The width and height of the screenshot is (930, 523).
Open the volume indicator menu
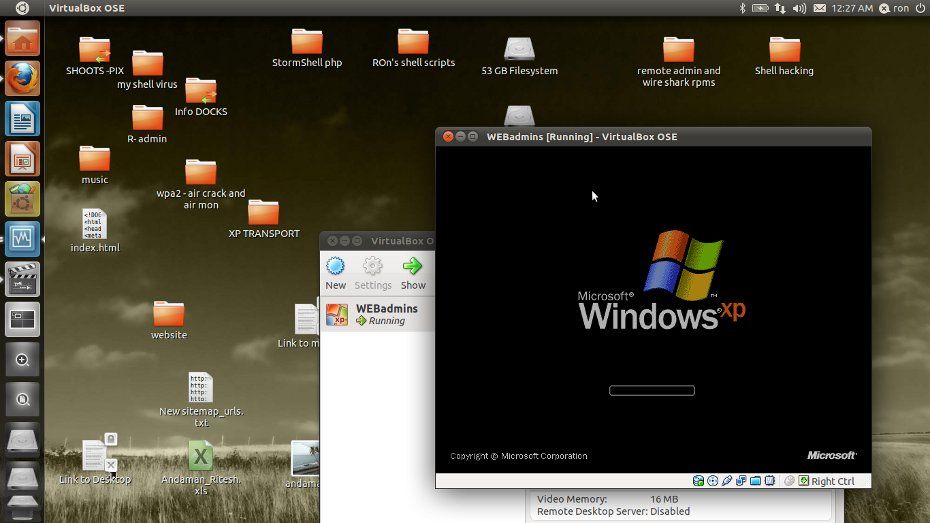pos(800,8)
